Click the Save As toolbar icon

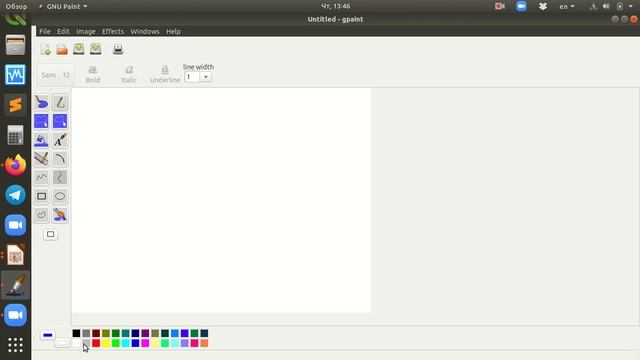[96, 49]
